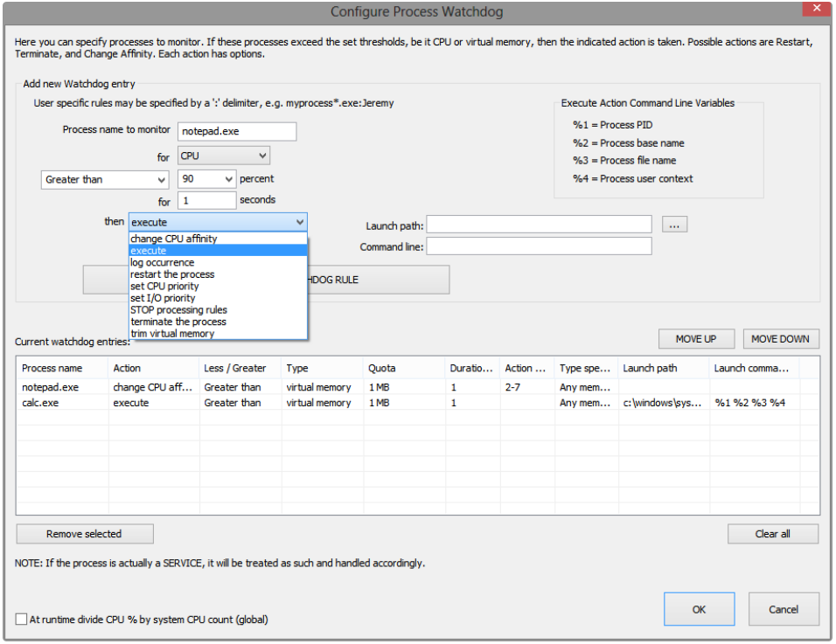Choose 'trim virtual memory' option

(x=172, y=333)
